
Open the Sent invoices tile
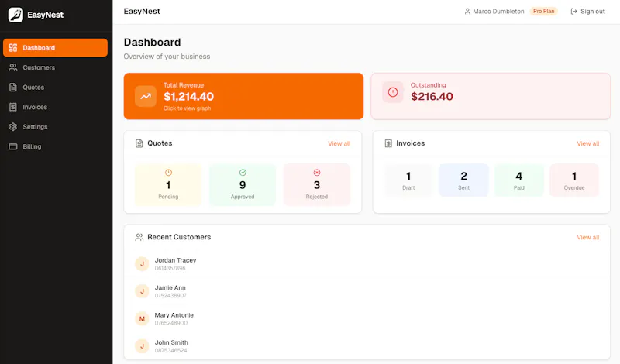[463, 180]
